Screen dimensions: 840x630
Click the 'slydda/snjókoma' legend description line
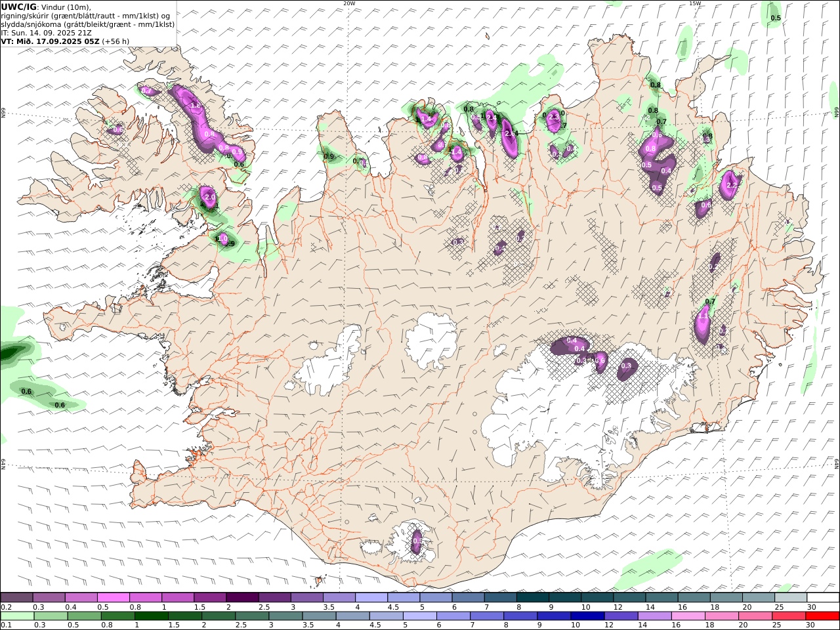(87, 24)
